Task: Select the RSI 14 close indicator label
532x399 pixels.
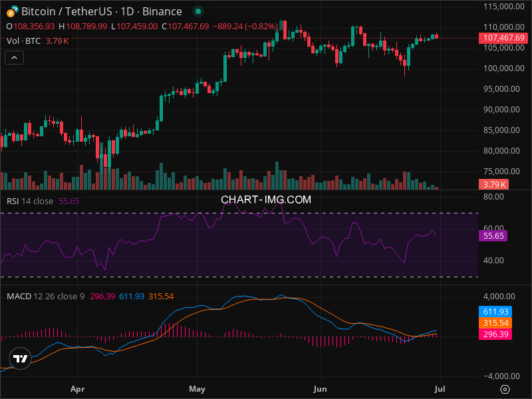Action: (x=30, y=201)
